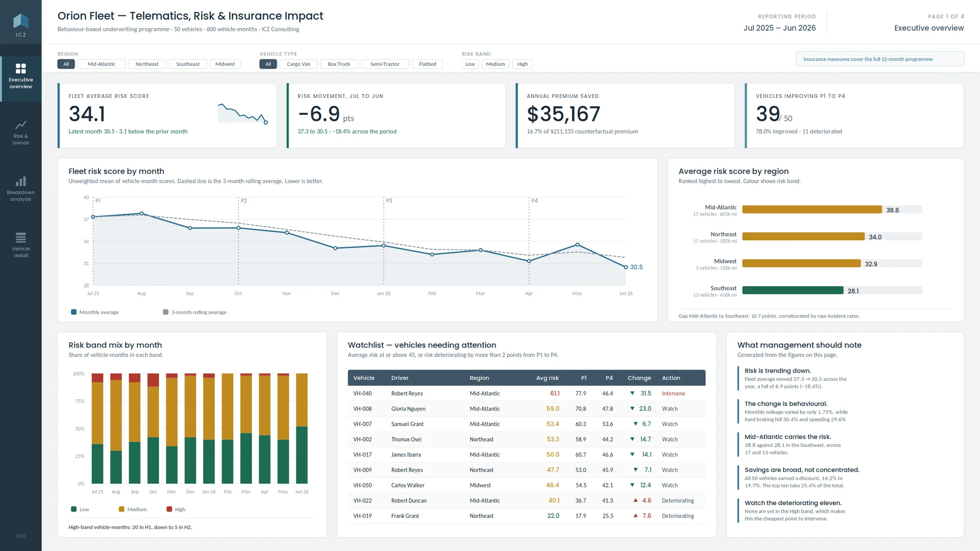The image size is (980, 551).
Task: Filter vehicle type by Cargo Van
Action: (x=298, y=64)
